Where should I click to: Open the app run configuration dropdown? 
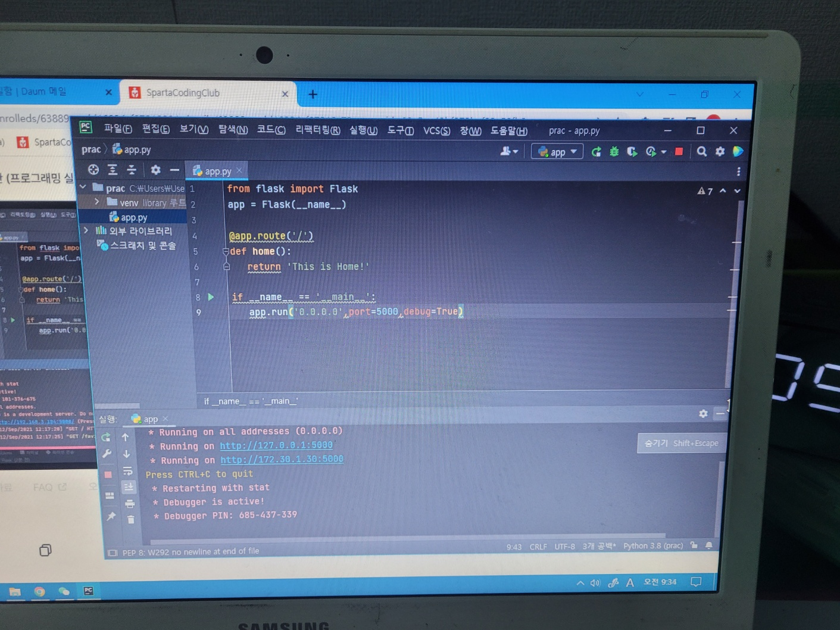557,152
